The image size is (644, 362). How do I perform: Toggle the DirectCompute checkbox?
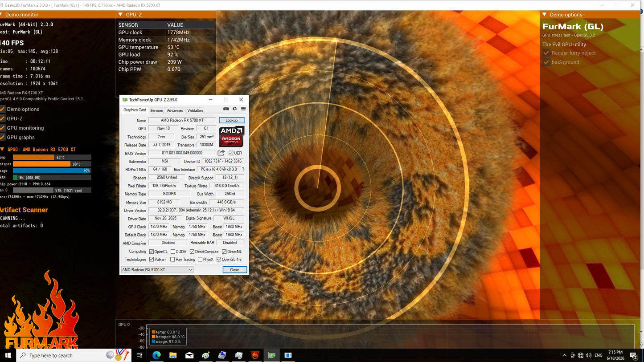pos(192,252)
